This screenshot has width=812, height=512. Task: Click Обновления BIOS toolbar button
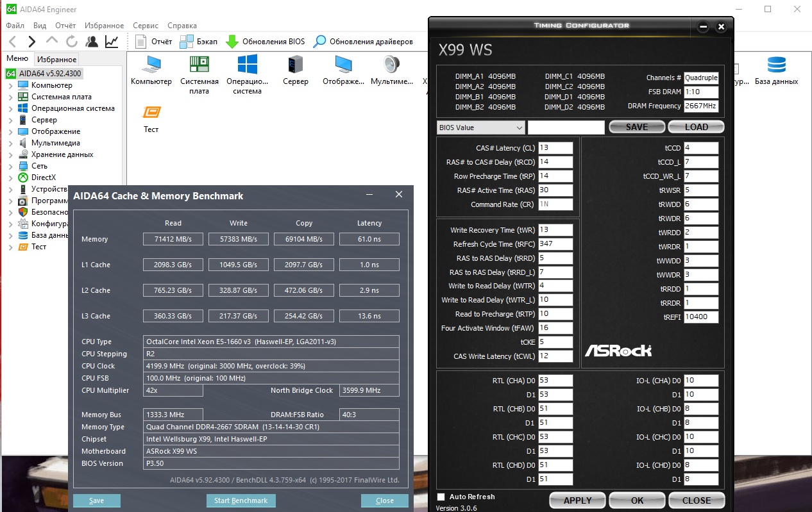click(x=266, y=42)
